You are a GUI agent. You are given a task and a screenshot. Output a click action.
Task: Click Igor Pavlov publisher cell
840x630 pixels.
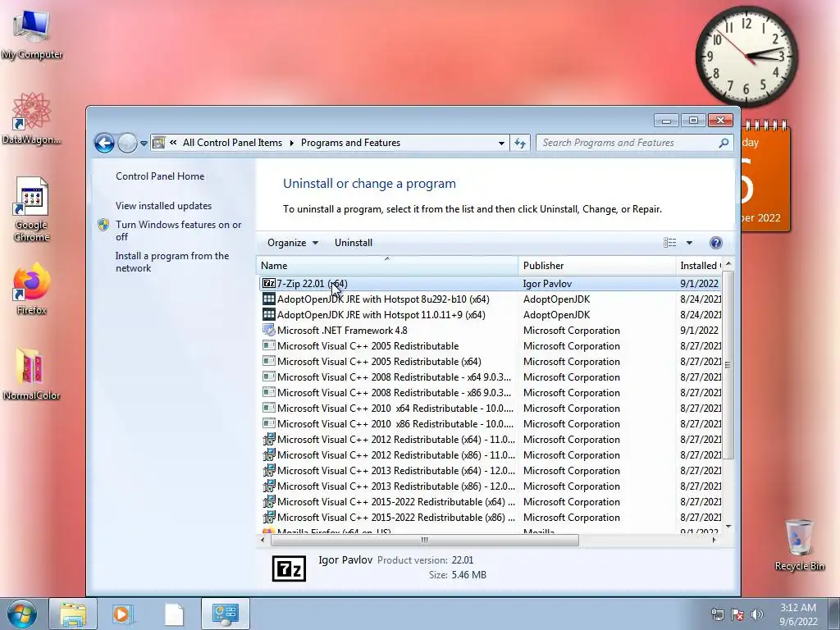pyautogui.click(x=547, y=283)
